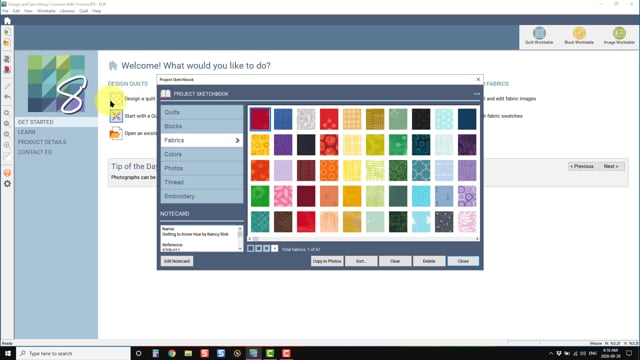Switch to the Photos section of Sketchbook
The width and height of the screenshot is (640, 360).
[x=202, y=168]
